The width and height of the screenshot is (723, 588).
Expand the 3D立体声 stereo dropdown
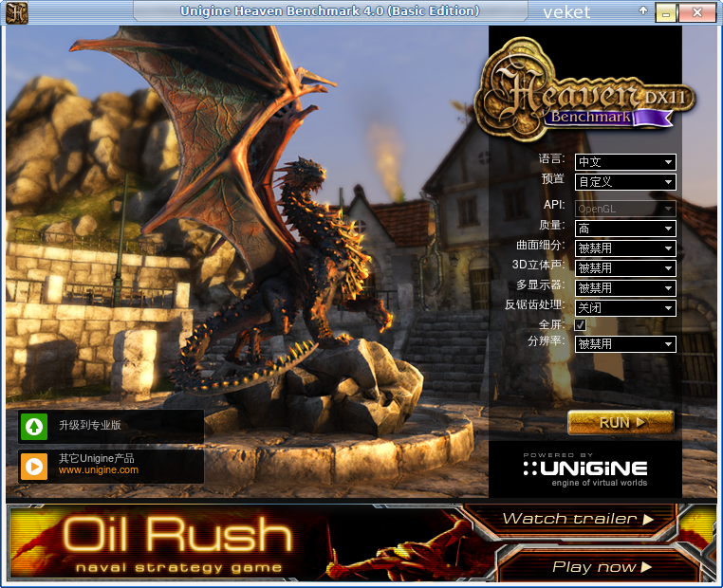[x=625, y=268]
